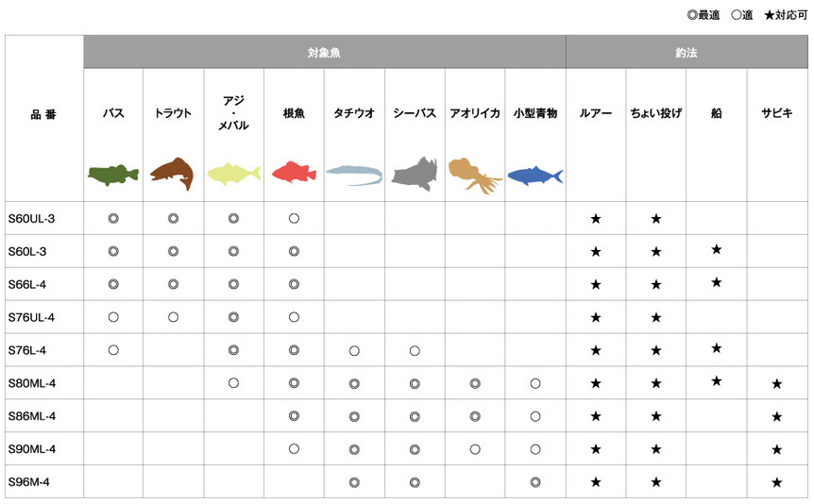Screen dimensions: 814x504
Task: Click the 釣法 header cell
Action: [x=687, y=52]
